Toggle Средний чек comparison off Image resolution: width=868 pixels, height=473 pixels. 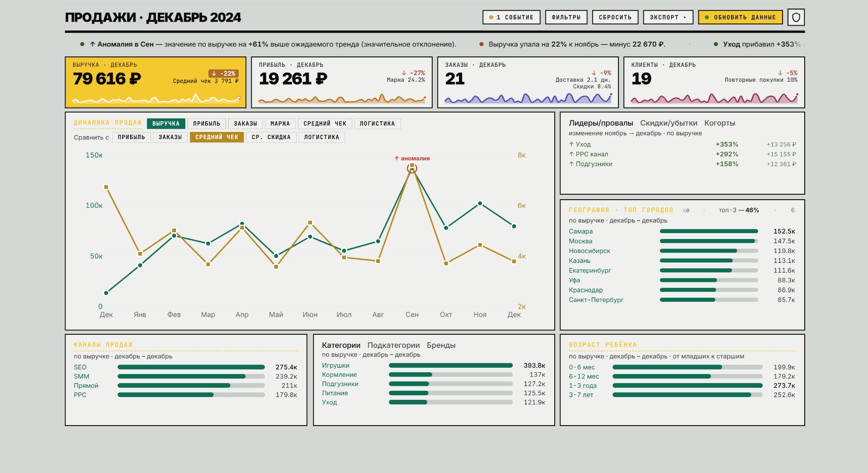(217, 137)
